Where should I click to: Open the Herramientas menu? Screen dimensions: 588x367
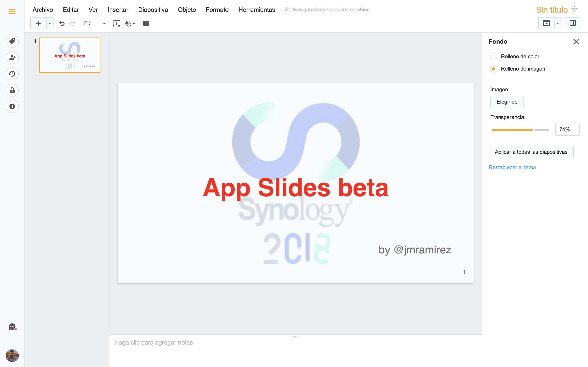point(256,10)
